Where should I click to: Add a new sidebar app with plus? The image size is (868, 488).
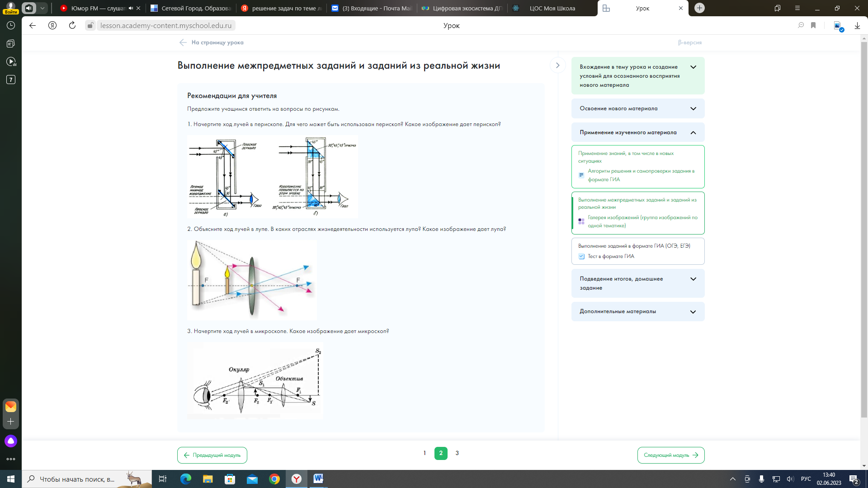coord(11,422)
